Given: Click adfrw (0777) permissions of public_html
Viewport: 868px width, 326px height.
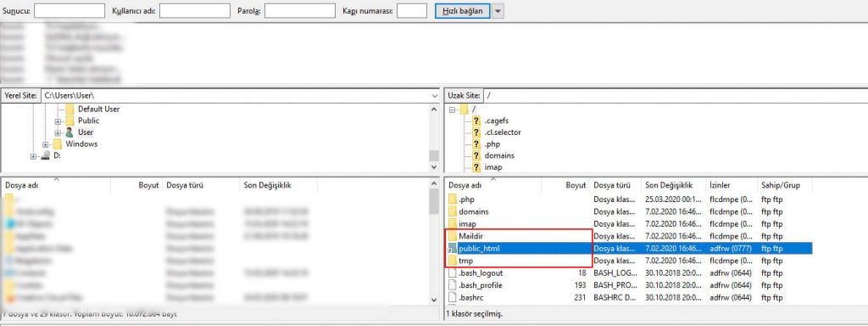Looking at the screenshot, I should tap(731, 249).
